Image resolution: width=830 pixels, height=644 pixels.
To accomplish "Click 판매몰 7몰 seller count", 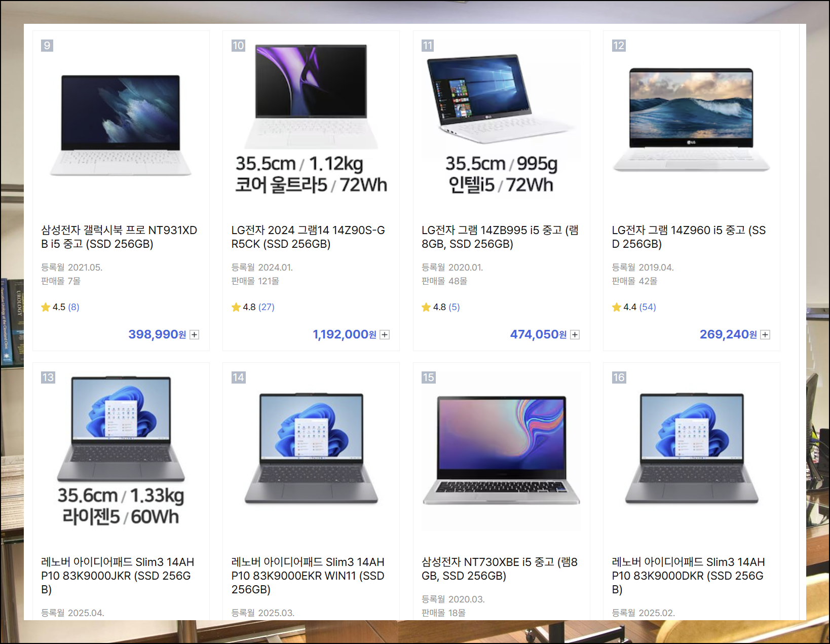I will [x=61, y=281].
